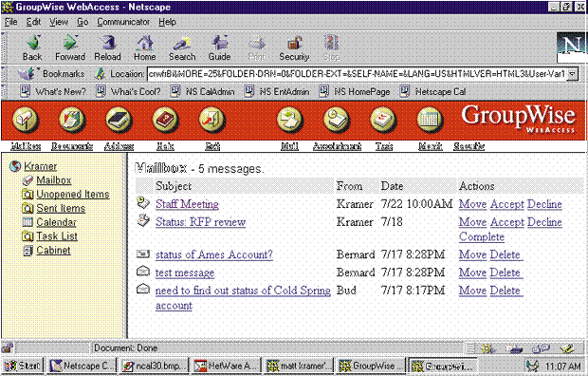Open the NS HomePage bookmark
This screenshot has width=588, height=376.
coord(354,92)
